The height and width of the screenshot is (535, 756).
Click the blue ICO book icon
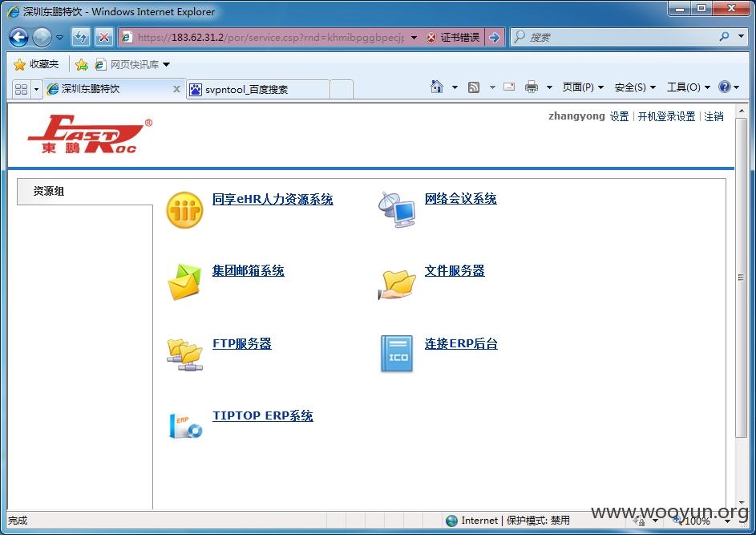pos(397,354)
